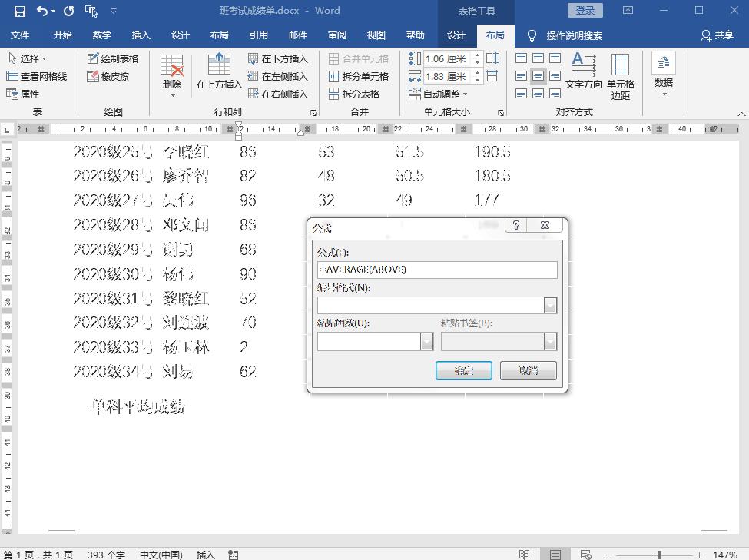Viewport: 749px width, 560px height.
Task: Align cell text top left
Action: pyautogui.click(x=521, y=58)
